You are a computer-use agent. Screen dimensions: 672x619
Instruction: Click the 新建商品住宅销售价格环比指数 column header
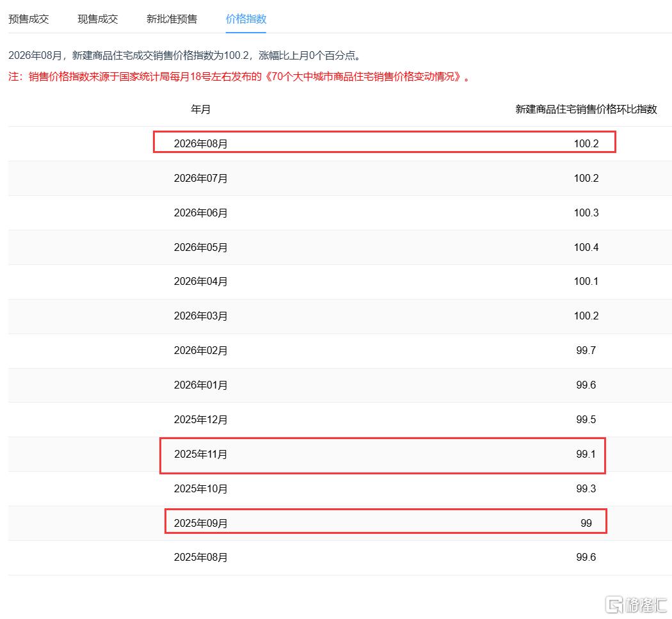click(586, 109)
